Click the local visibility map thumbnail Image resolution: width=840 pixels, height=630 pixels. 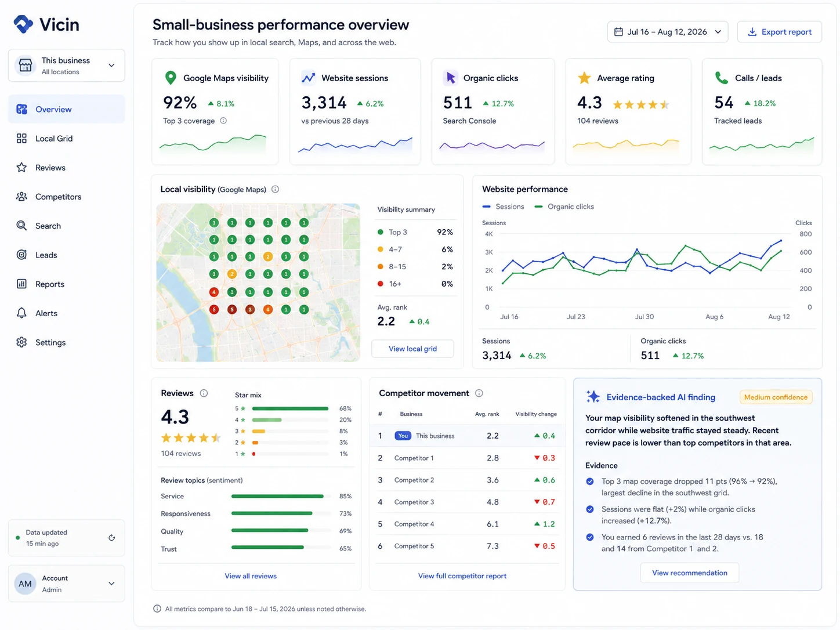tap(258, 283)
